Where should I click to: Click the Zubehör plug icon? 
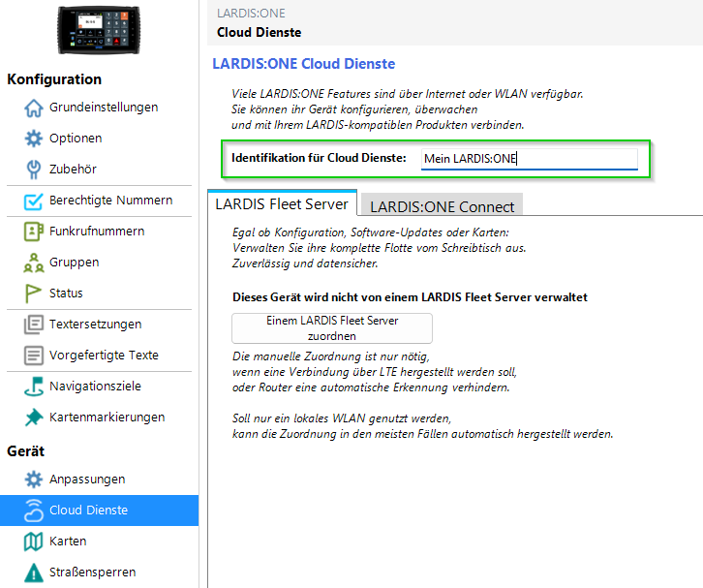point(33,170)
